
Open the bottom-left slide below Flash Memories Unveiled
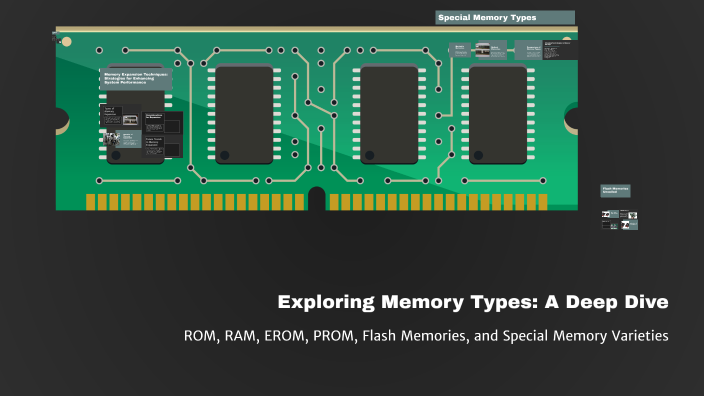point(610,224)
